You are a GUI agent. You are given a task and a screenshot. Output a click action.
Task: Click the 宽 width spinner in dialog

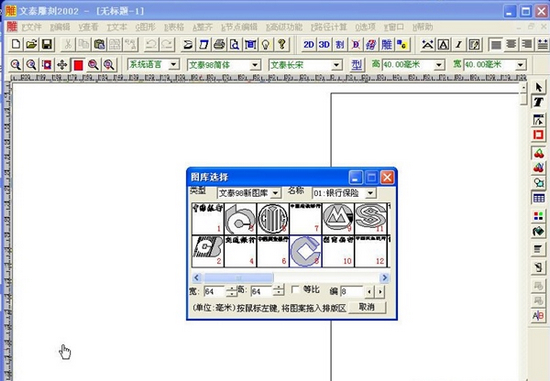click(232, 292)
